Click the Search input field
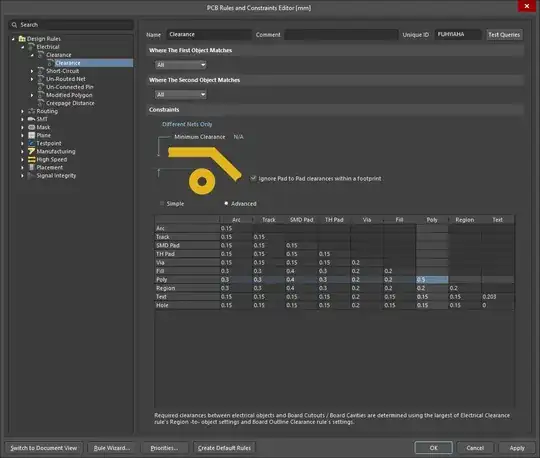 pos(71,25)
